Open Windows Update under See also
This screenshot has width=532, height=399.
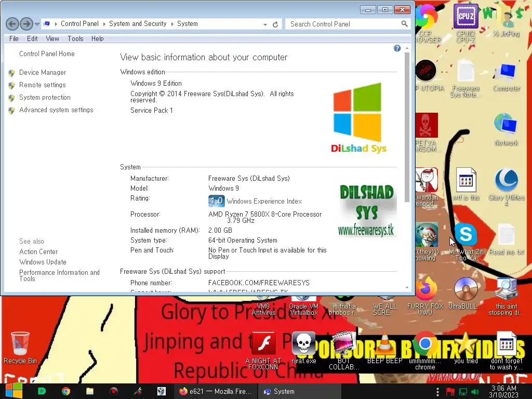[x=43, y=262]
